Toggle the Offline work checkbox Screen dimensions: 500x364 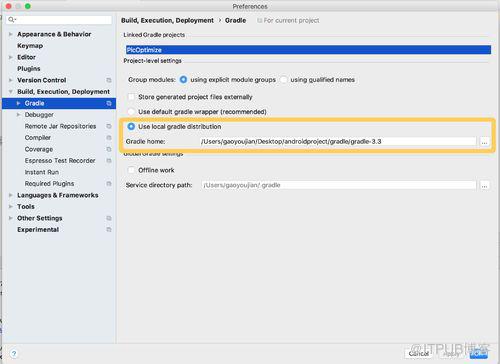pyautogui.click(x=131, y=170)
